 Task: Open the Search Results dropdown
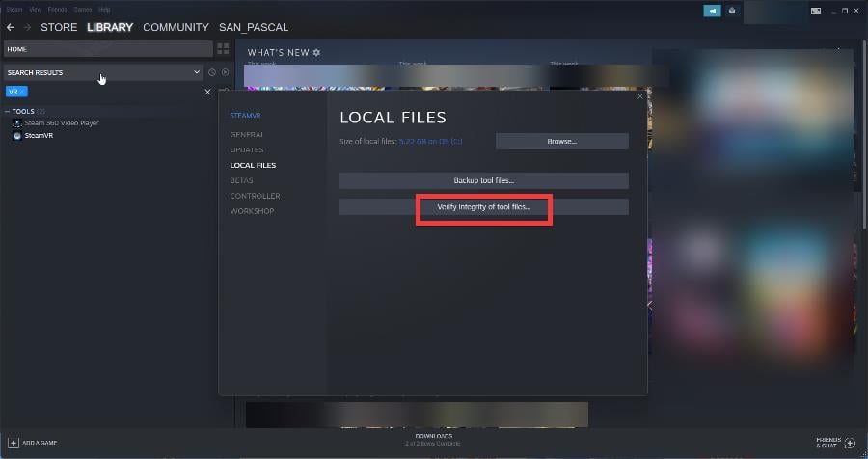pos(103,72)
